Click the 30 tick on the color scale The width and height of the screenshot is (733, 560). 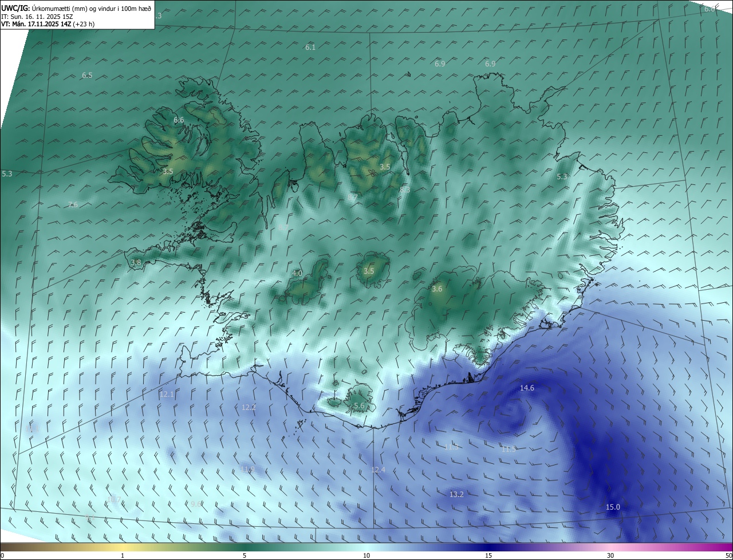610,555
